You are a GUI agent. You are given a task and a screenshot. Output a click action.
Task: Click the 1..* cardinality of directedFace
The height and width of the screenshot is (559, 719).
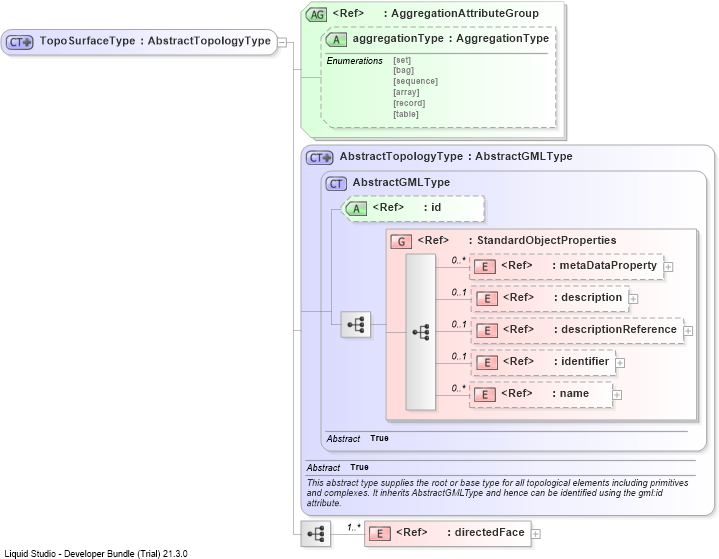pos(354,527)
